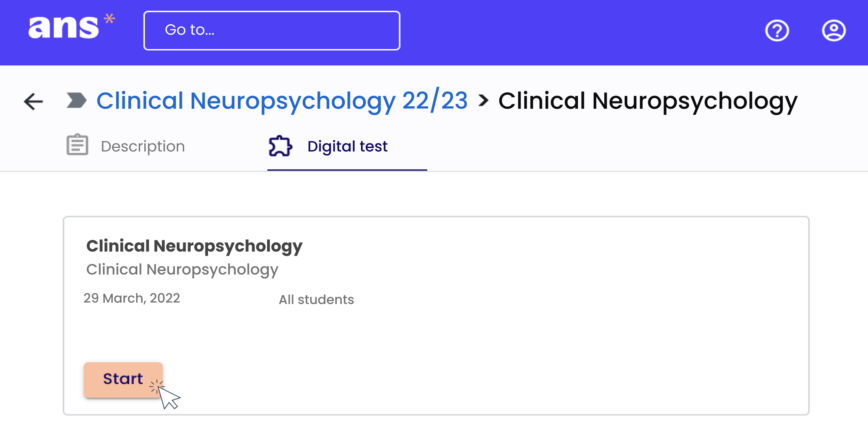The image size is (868, 426).
Task: Click the gray breadcrumb tag icon
Action: 77,100
